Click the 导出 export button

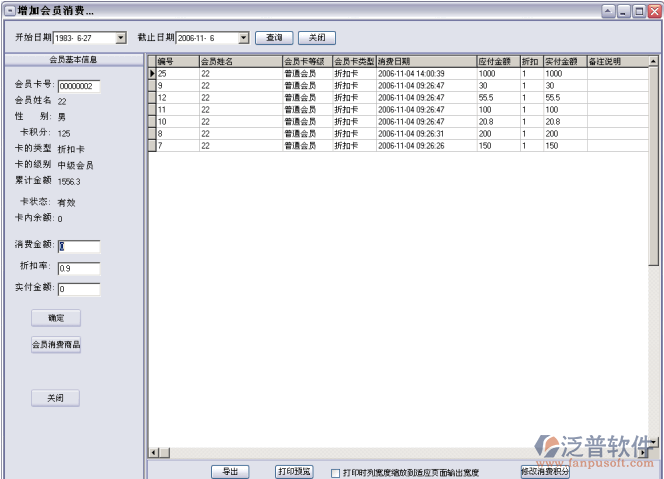tap(230, 471)
